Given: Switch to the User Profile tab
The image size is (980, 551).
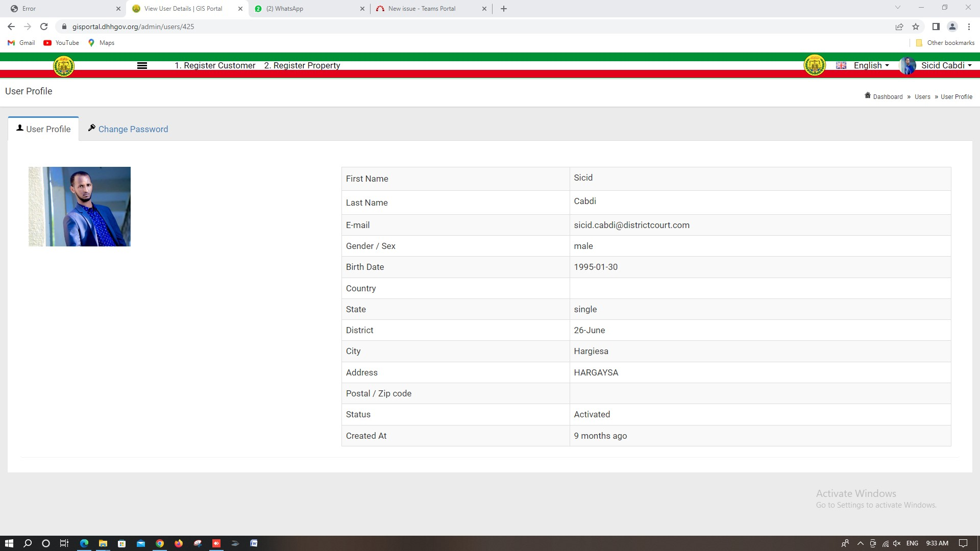Looking at the screenshot, I should (x=43, y=129).
